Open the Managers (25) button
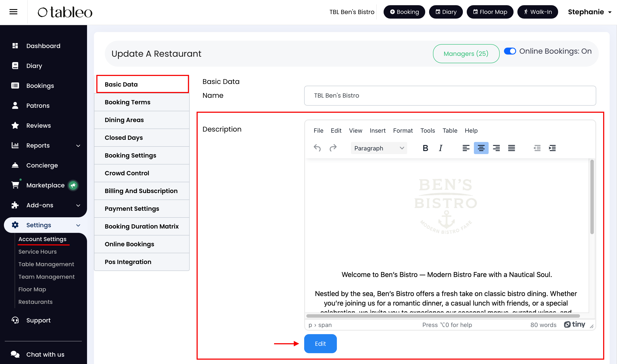The image size is (617, 364). click(466, 53)
